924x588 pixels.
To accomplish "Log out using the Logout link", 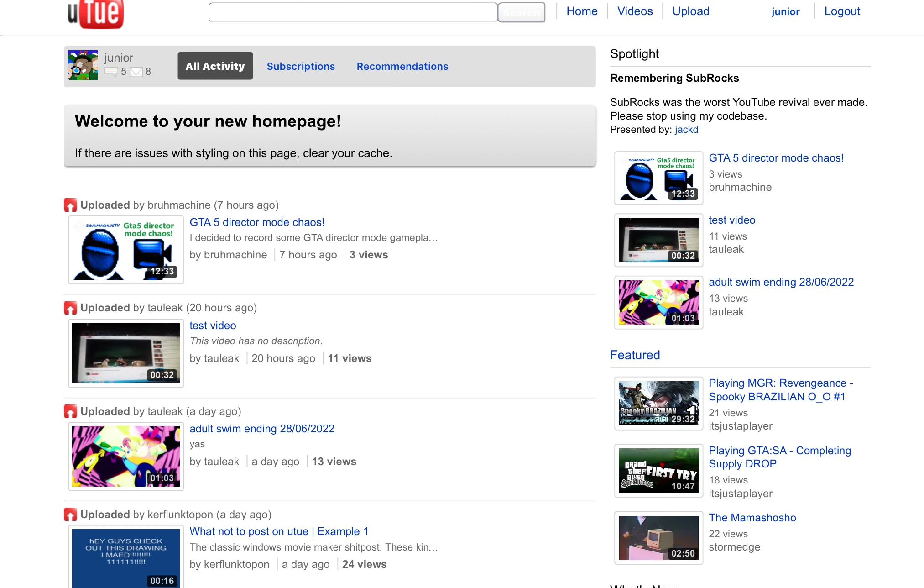I will coord(842,11).
